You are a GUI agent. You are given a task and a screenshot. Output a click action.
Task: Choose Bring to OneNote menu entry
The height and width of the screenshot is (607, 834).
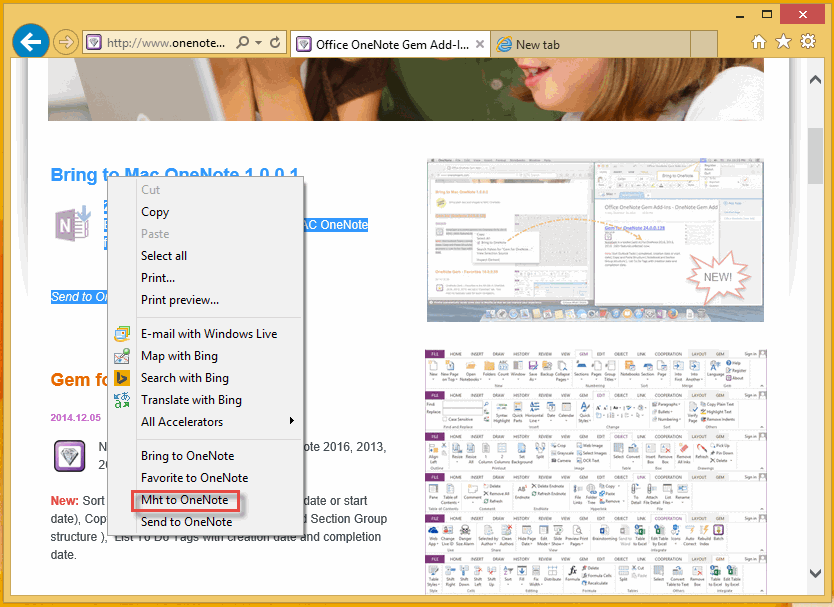tap(205, 456)
